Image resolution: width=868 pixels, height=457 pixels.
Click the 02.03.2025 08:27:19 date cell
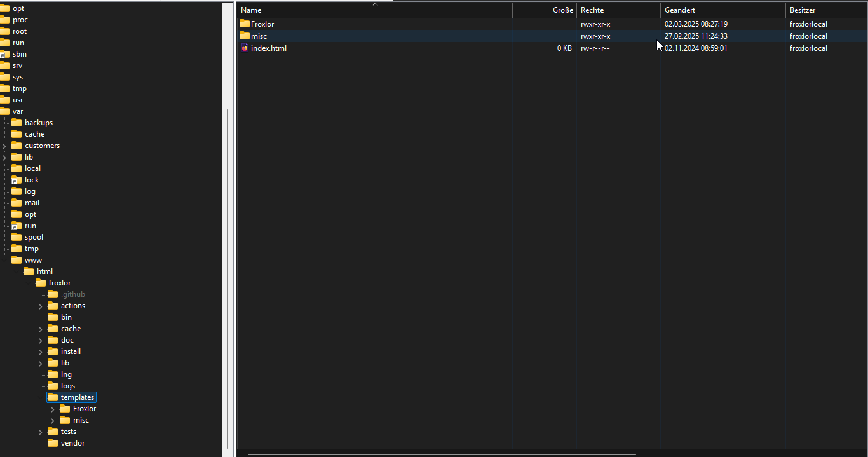pos(696,24)
